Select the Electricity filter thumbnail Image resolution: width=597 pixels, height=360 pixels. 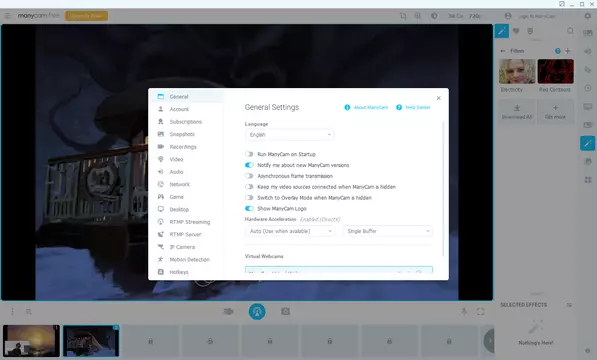click(x=517, y=71)
